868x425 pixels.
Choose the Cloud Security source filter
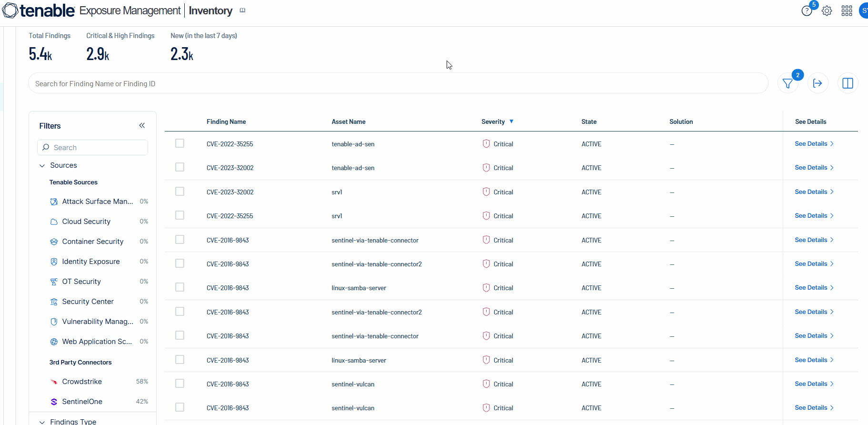[x=86, y=222]
